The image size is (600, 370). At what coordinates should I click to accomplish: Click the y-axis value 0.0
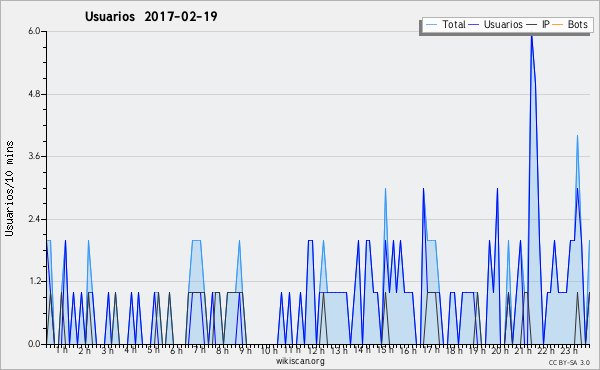[34, 344]
